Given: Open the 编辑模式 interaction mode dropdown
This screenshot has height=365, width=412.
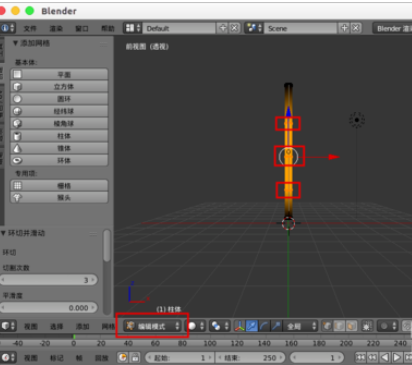Looking at the screenshot, I should click(x=153, y=326).
